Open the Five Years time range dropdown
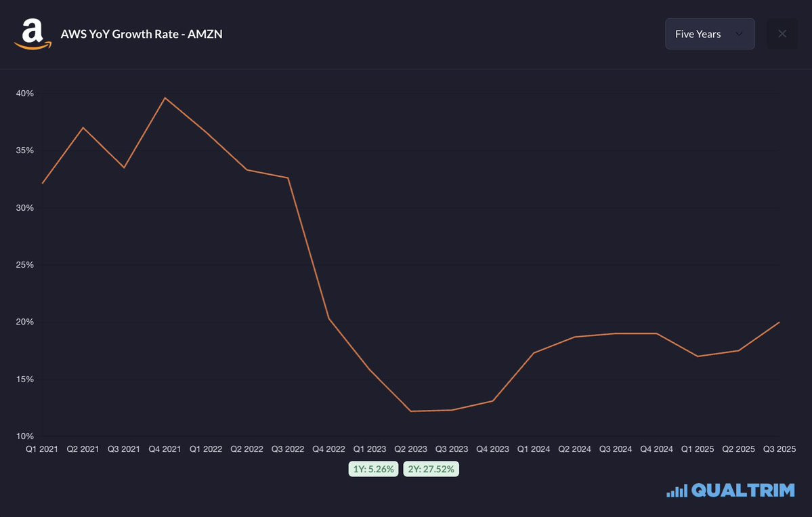The image size is (812, 517). (x=710, y=34)
